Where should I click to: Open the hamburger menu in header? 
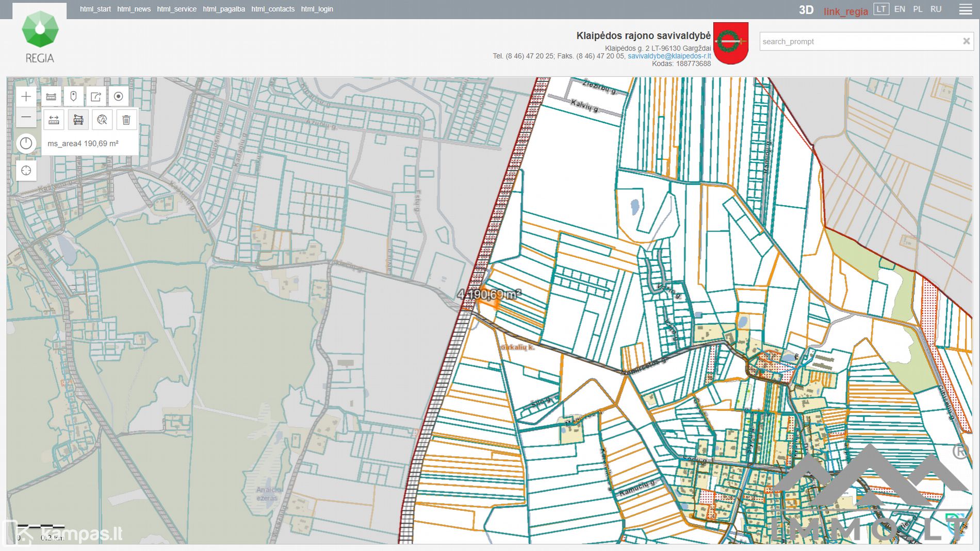966,9
